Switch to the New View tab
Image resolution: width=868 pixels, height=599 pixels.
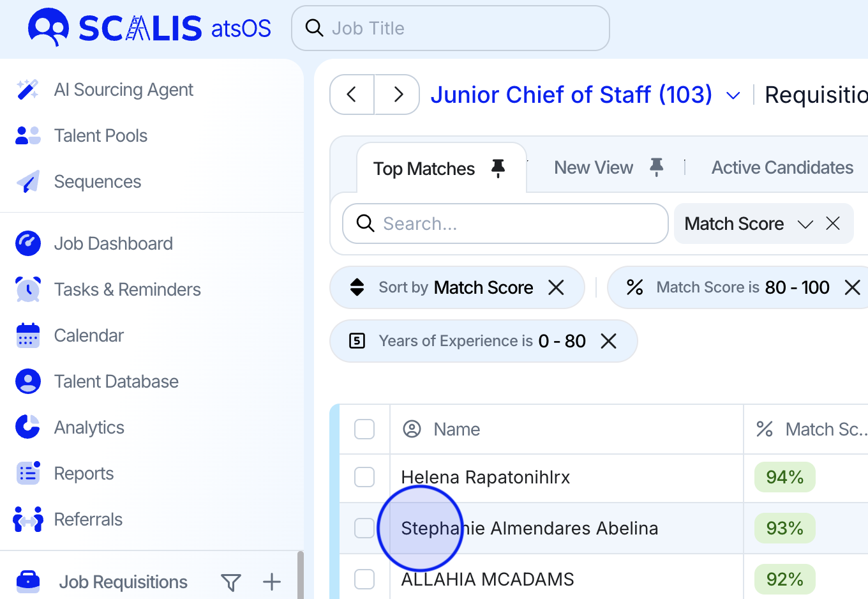(593, 168)
